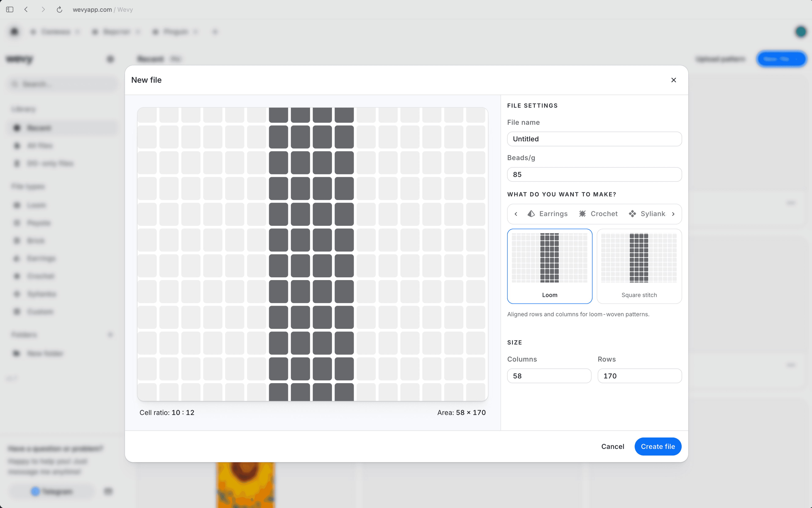
Task: Reload the page with refresh icon
Action: click(59, 9)
